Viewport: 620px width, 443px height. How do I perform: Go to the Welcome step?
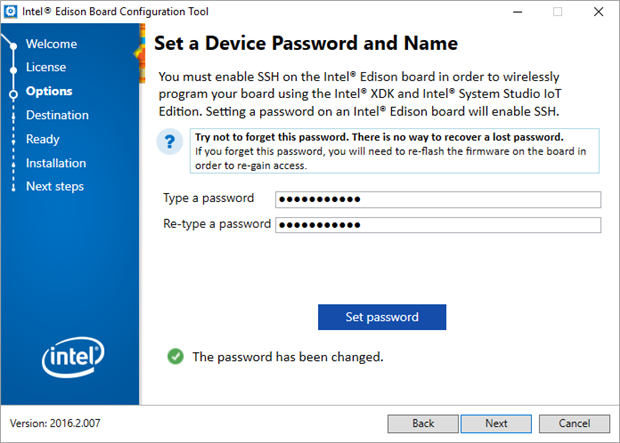point(51,44)
